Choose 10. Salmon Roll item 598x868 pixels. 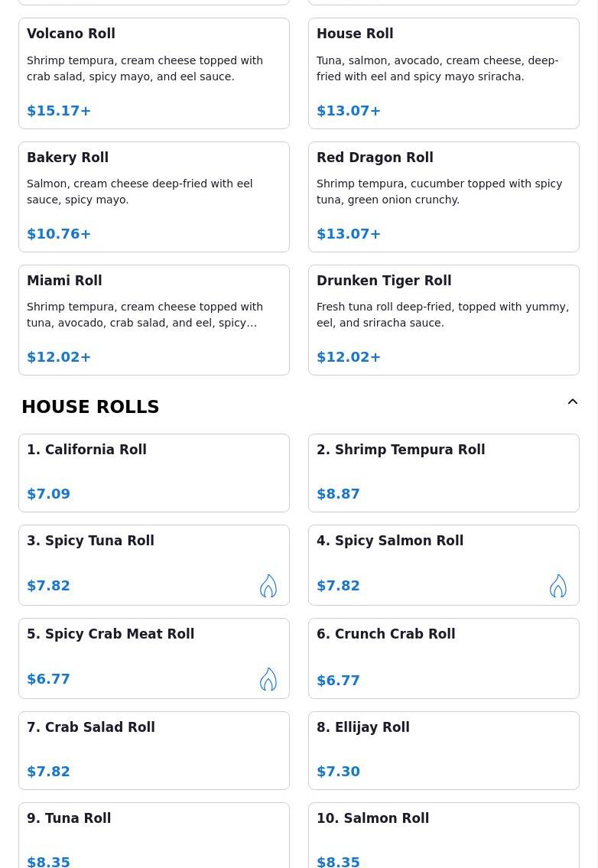[444, 835]
